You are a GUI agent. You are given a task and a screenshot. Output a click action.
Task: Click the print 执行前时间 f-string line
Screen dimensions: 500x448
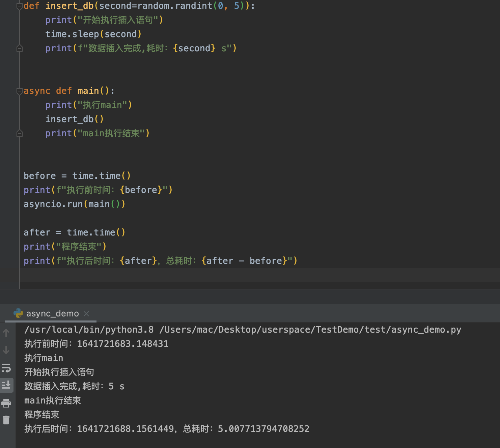tap(98, 190)
